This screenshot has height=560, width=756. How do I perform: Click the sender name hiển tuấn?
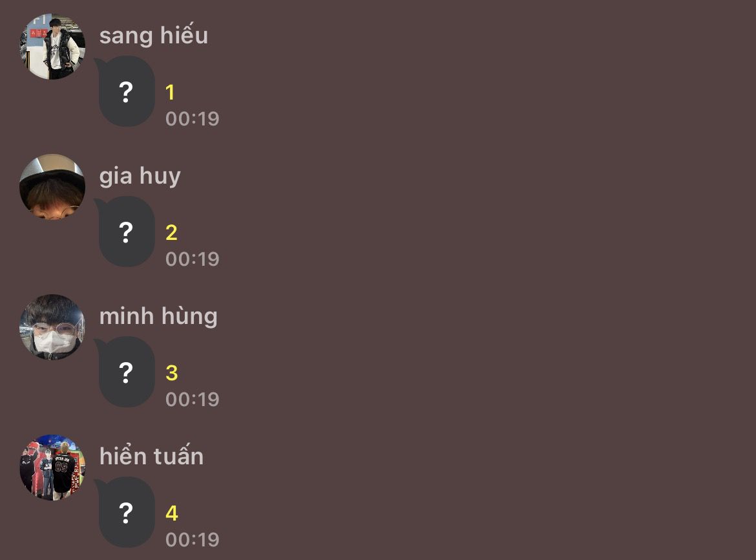click(151, 457)
